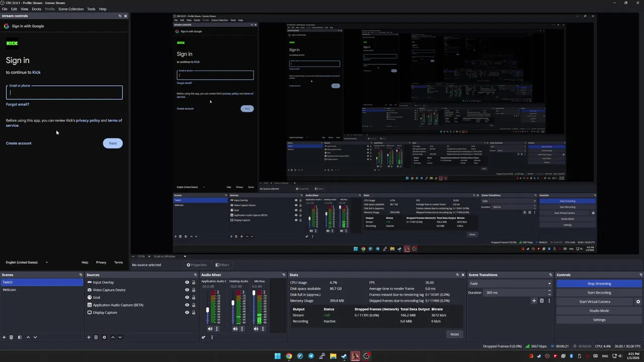Float the Scenes dock icon

click(x=80, y=275)
